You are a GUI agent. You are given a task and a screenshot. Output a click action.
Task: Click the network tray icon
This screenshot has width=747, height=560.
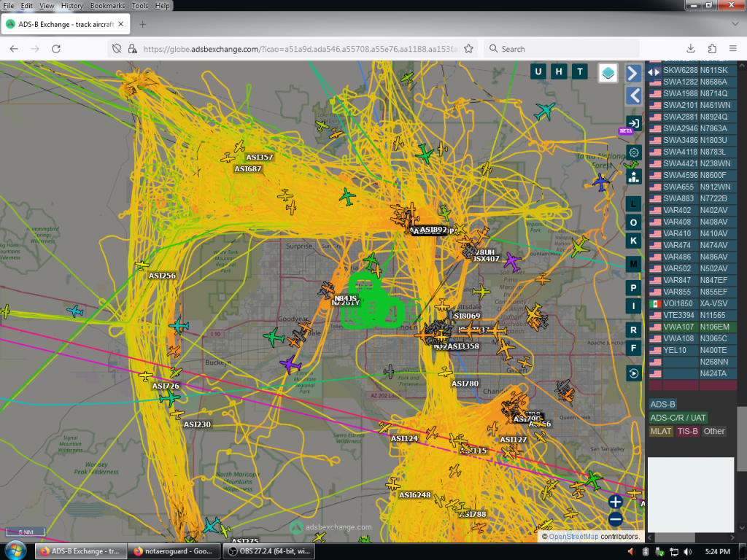(673, 551)
